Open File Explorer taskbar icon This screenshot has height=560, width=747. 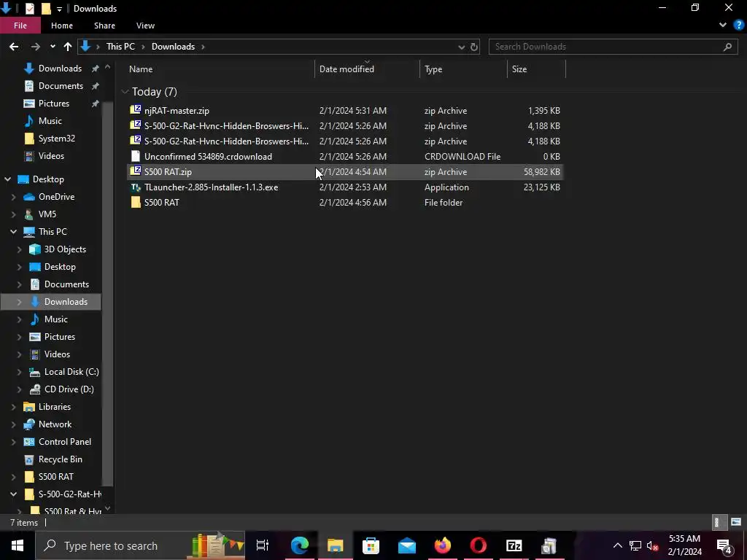coord(336,545)
